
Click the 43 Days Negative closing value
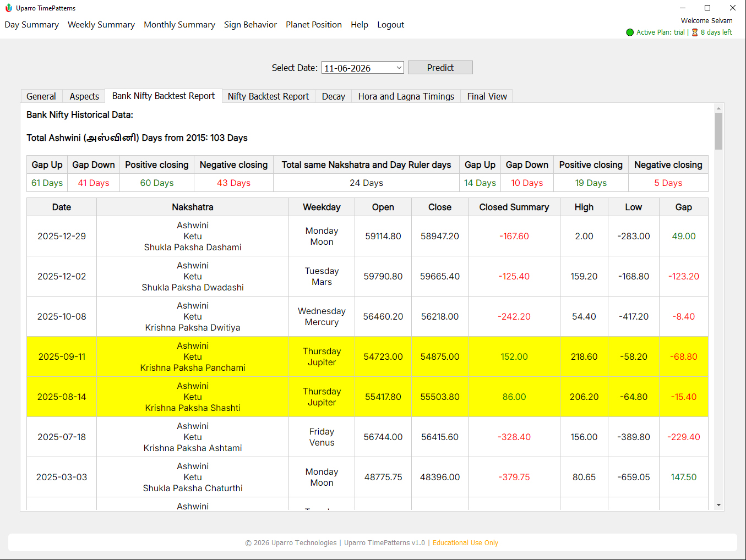click(233, 183)
